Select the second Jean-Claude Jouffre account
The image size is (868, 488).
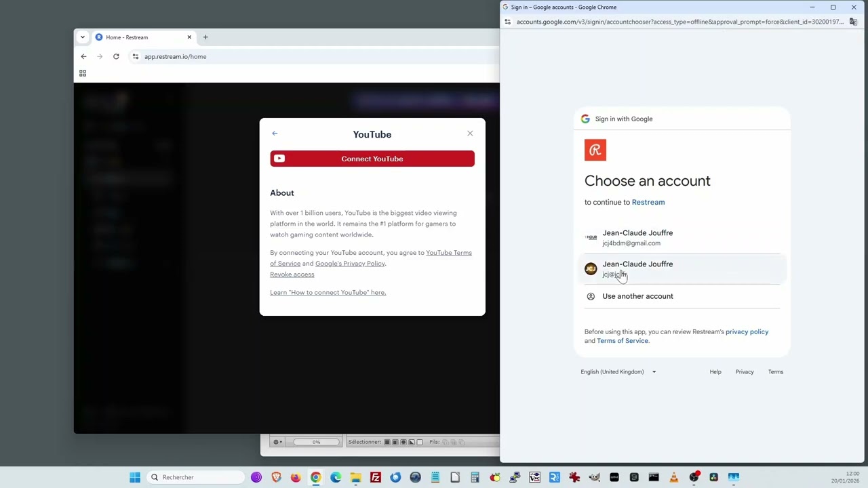tap(682, 269)
